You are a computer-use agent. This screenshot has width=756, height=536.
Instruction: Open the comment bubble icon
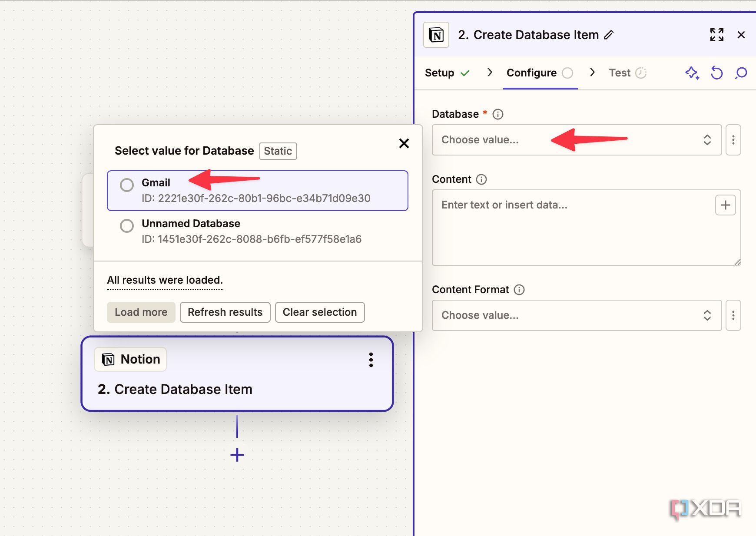[x=741, y=73]
